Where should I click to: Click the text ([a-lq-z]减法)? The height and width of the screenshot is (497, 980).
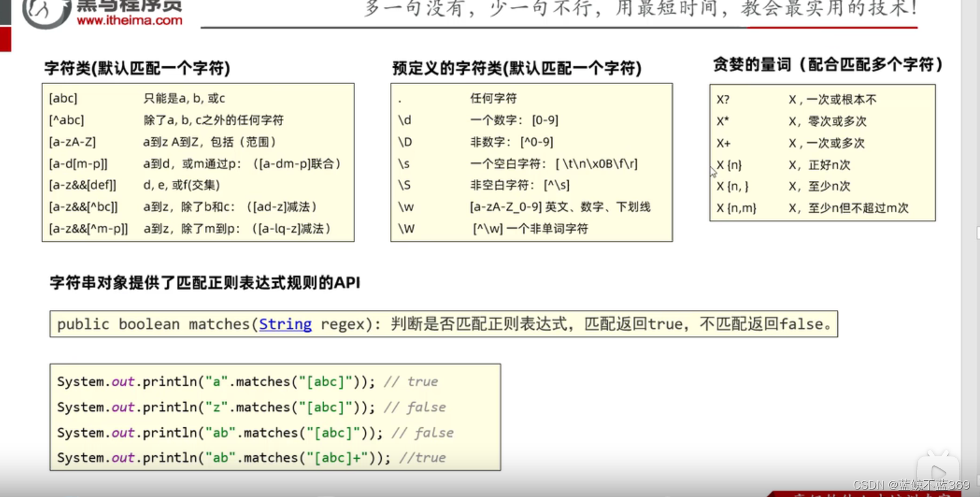[292, 228]
